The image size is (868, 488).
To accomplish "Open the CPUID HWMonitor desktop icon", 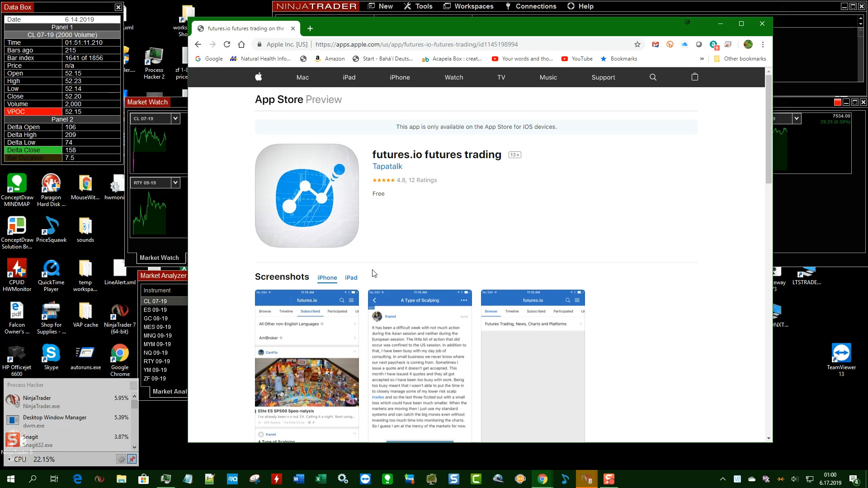I will (17, 276).
